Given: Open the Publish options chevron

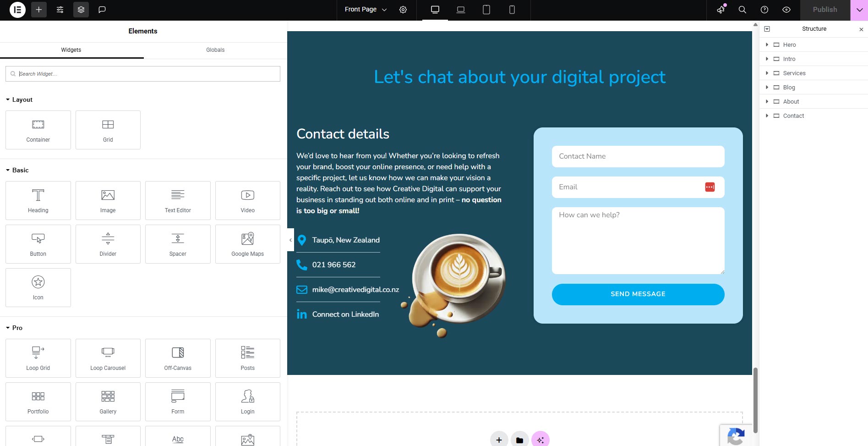Looking at the screenshot, I should click(x=860, y=10).
